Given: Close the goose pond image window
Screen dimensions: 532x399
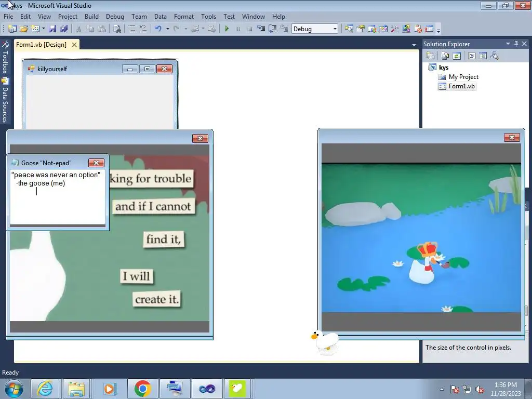Looking at the screenshot, I should (512, 137).
